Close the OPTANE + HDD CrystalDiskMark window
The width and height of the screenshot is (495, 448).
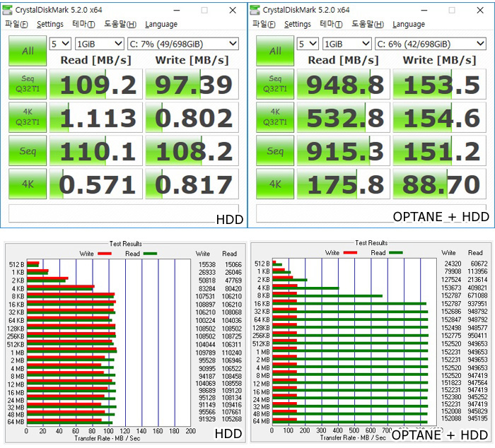click(x=480, y=11)
